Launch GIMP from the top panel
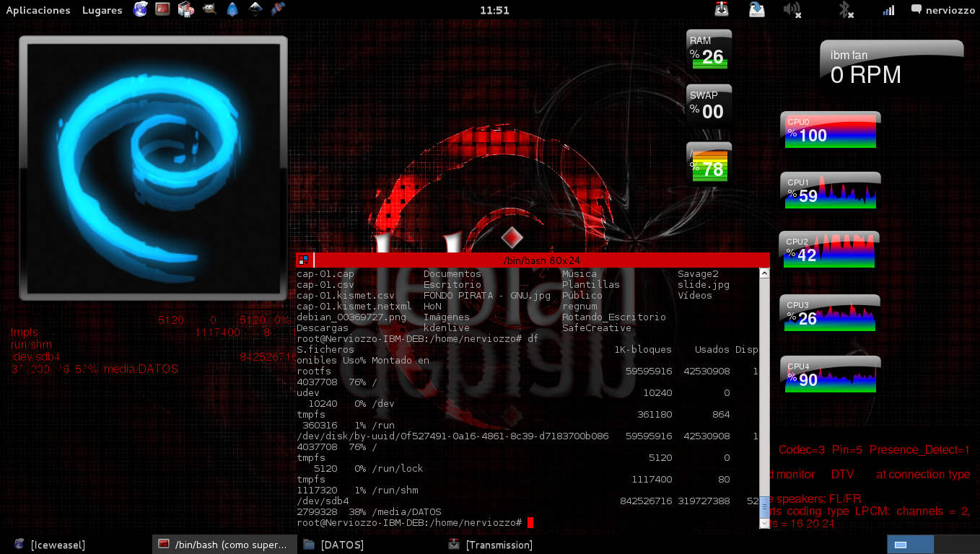Screen dimensions: 980x554 (x=208, y=10)
